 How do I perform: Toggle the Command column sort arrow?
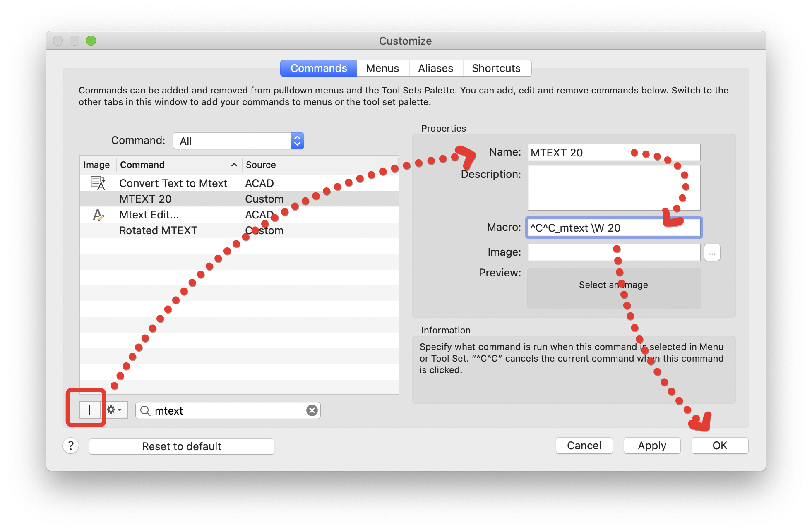click(x=235, y=165)
